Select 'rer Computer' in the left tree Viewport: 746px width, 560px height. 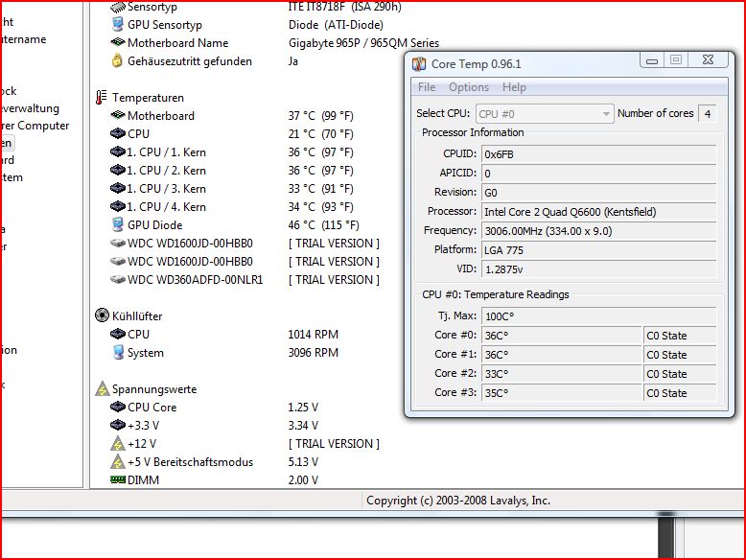pyautogui.click(x=36, y=126)
